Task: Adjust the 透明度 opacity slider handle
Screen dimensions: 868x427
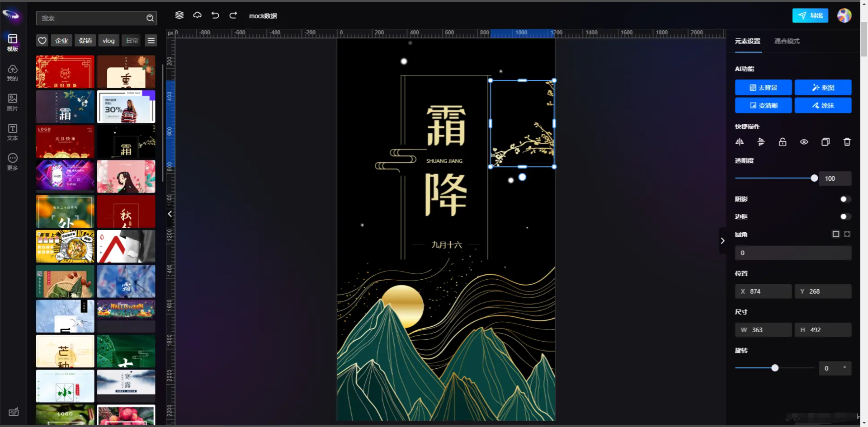Action: point(814,178)
